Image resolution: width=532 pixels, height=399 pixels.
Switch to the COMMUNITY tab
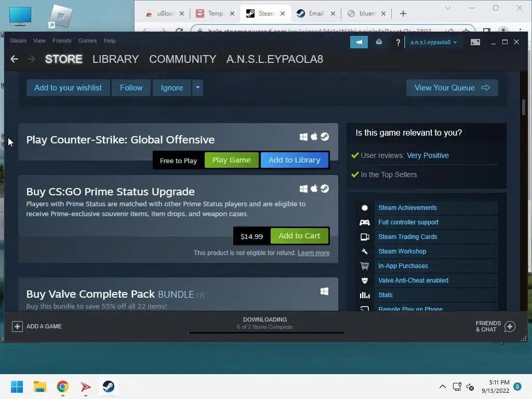pyautogui.click(x=182, y=59)
